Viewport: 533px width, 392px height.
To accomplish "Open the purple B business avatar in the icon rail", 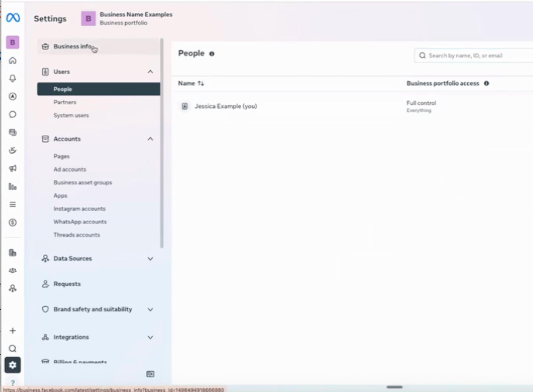I will tap(13, 42).
